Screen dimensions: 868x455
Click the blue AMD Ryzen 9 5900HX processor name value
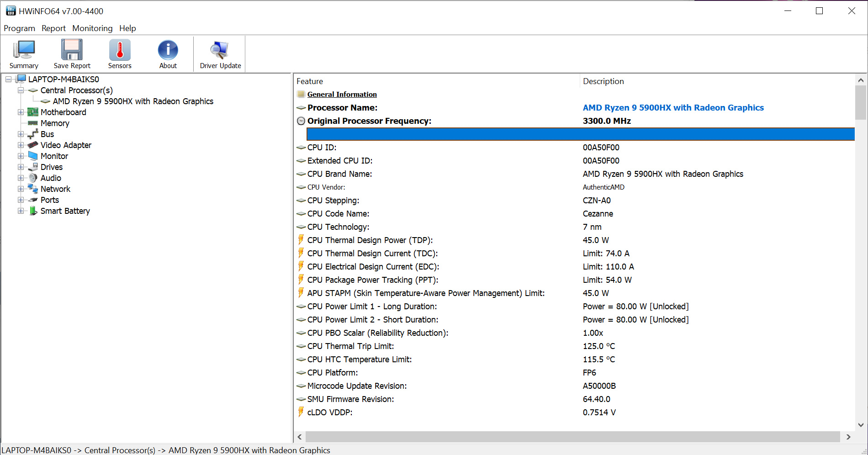(673, 107)
